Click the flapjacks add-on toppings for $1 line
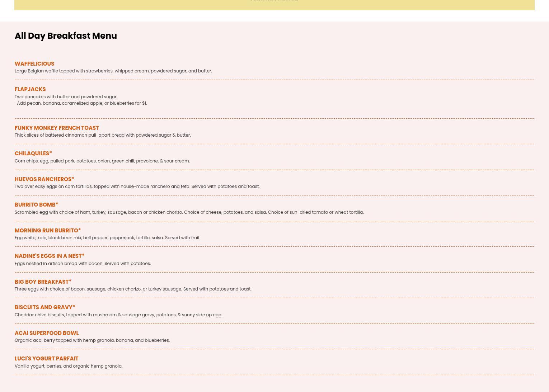 tap(81, 103)
